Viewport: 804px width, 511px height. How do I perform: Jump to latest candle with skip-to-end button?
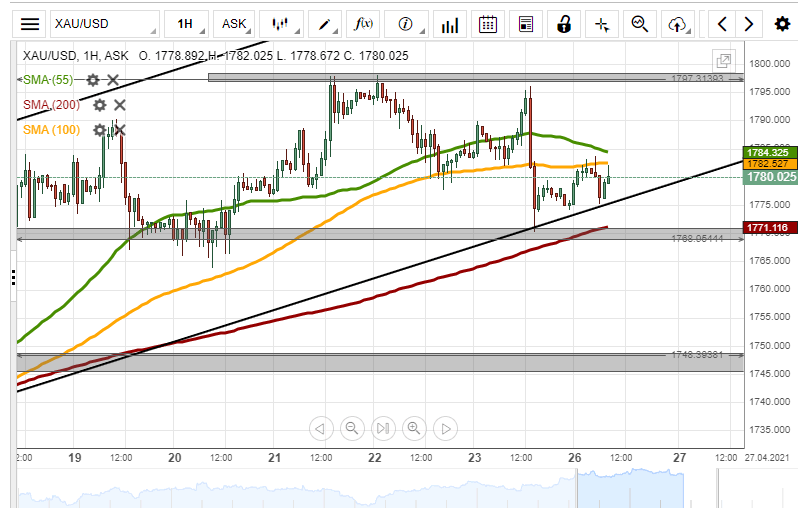(383, 429)
